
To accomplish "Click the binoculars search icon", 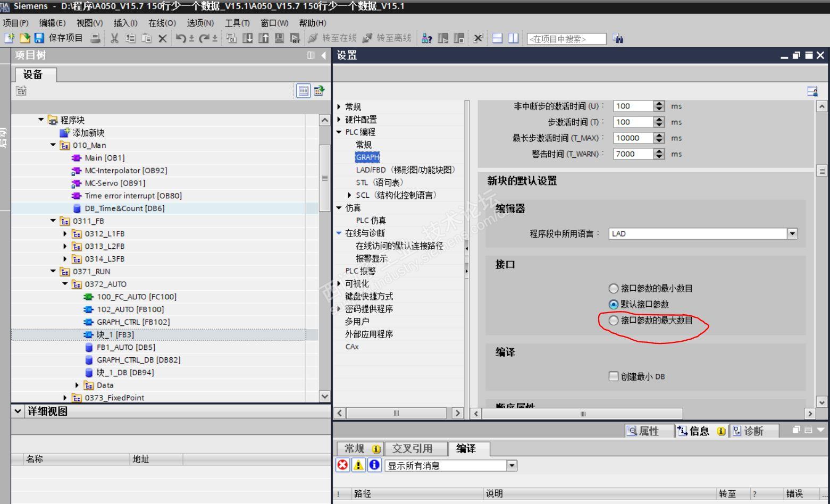I will pos(617,38).
